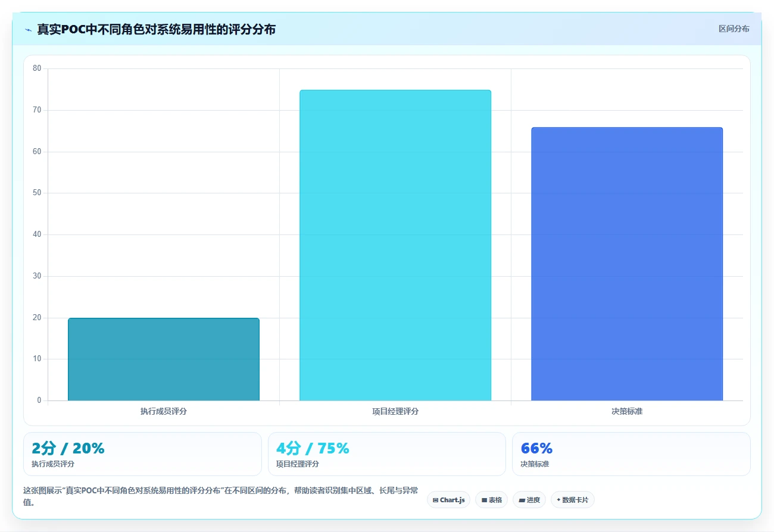Click the y-axis value 20
This screenshot has height=532, width=774.
click(x=37, y=318)
